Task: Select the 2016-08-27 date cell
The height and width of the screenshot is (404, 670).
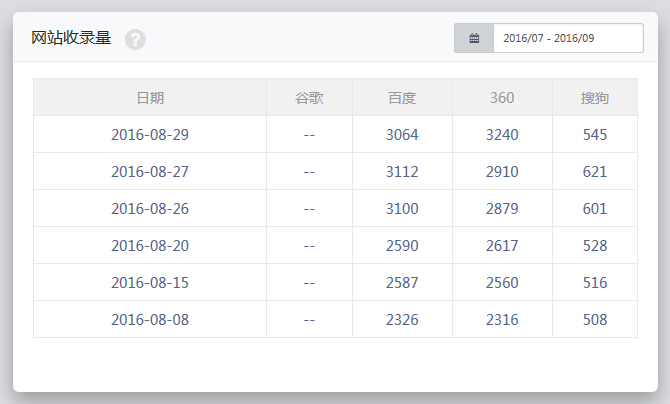Action: pyautogui.click(x=150, y=172)
